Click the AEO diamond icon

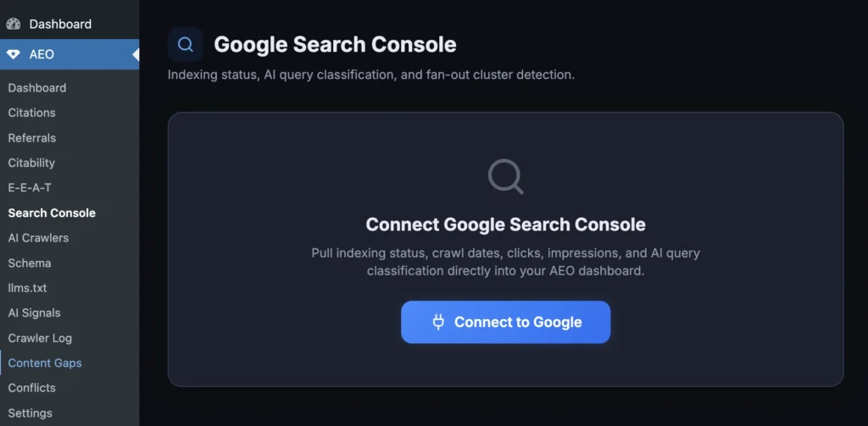click(x=14, y=54)
